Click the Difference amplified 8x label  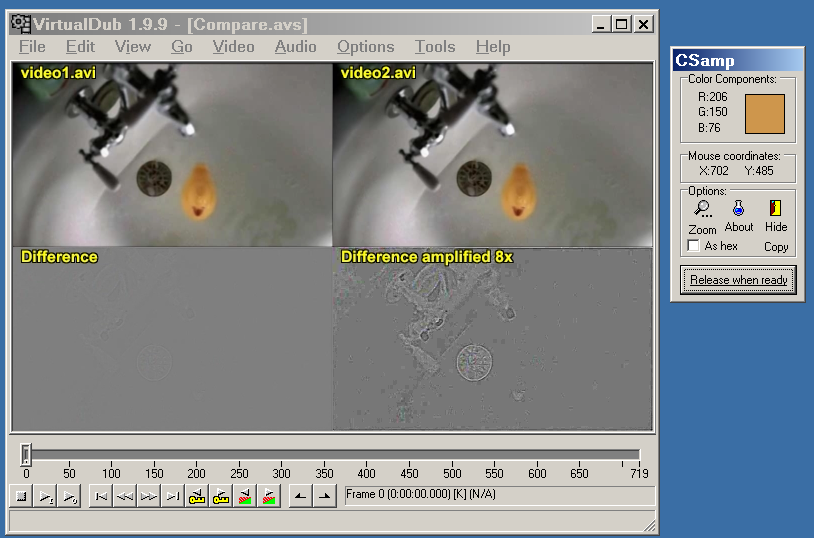427,257
